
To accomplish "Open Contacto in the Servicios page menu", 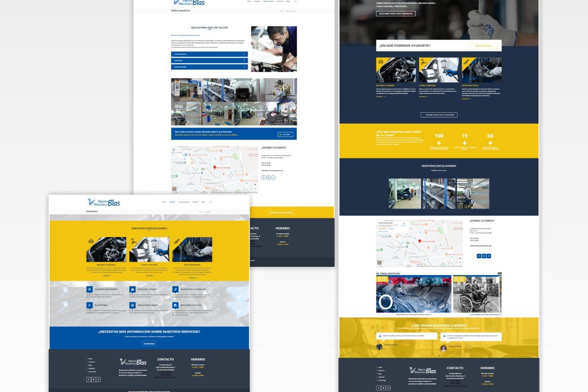I will (195, 202).
